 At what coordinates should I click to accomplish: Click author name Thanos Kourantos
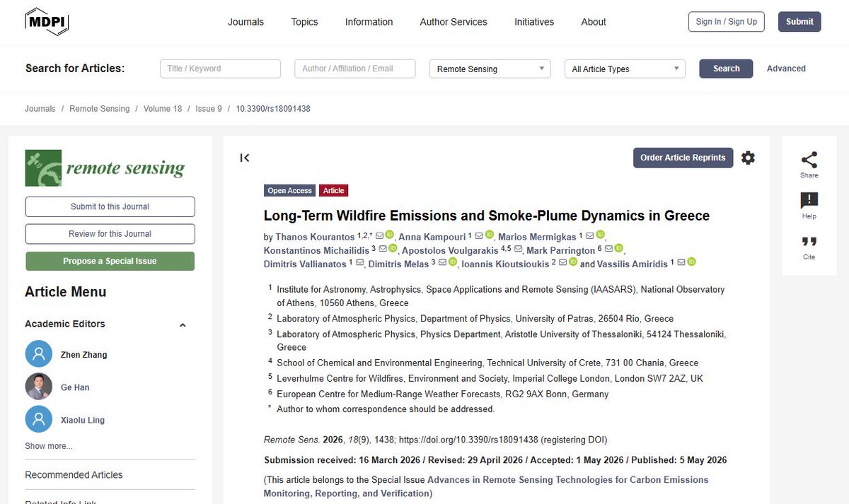(x=315, y=237)
